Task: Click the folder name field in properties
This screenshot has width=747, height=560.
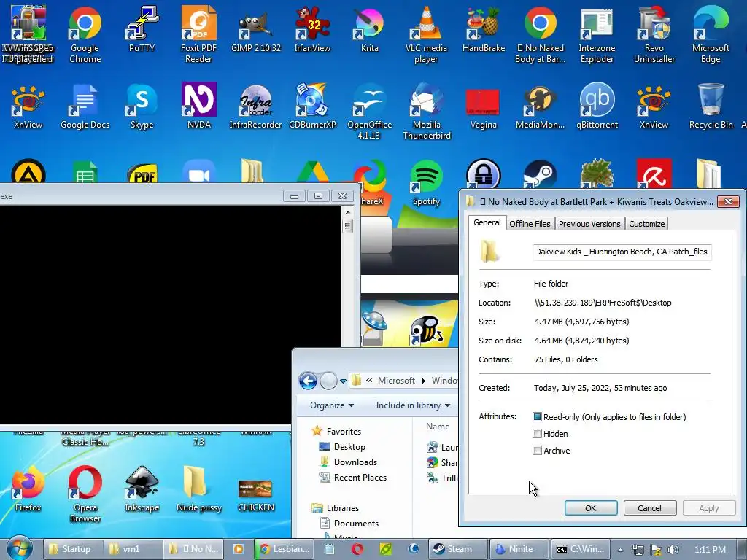Action: pos(622,252)
